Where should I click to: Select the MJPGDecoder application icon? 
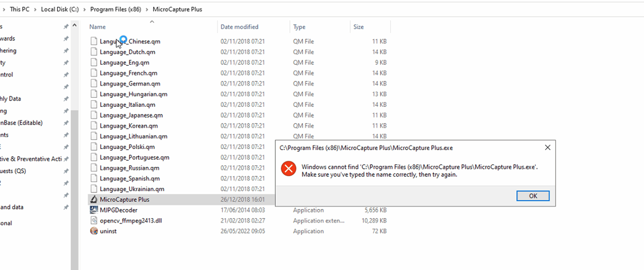[94, 210]
